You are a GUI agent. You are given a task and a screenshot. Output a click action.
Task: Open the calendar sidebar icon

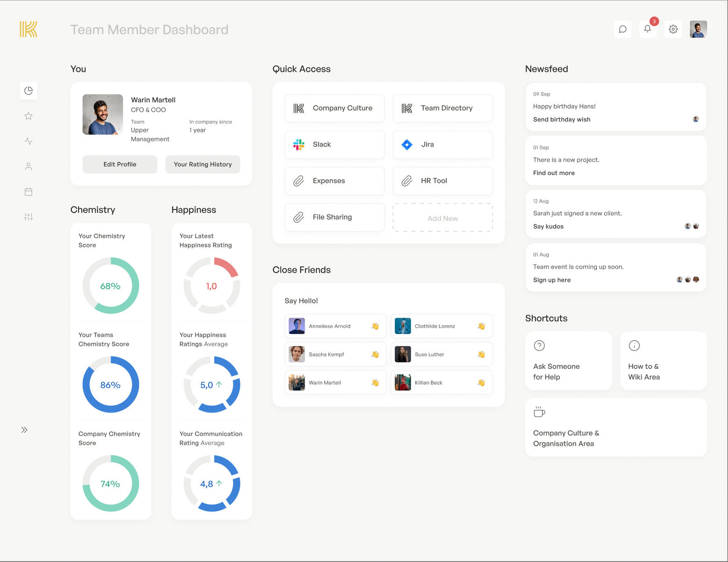pyautogui.click(x=28, y=192)
